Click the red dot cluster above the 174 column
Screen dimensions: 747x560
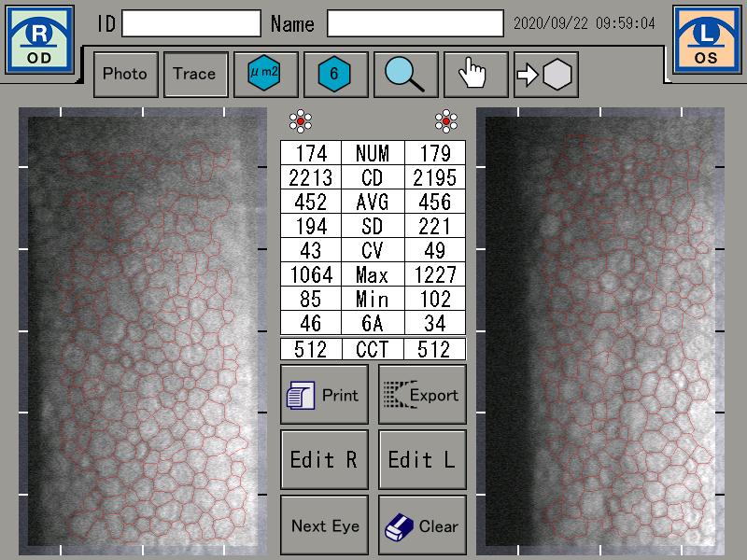pos(301,121)
